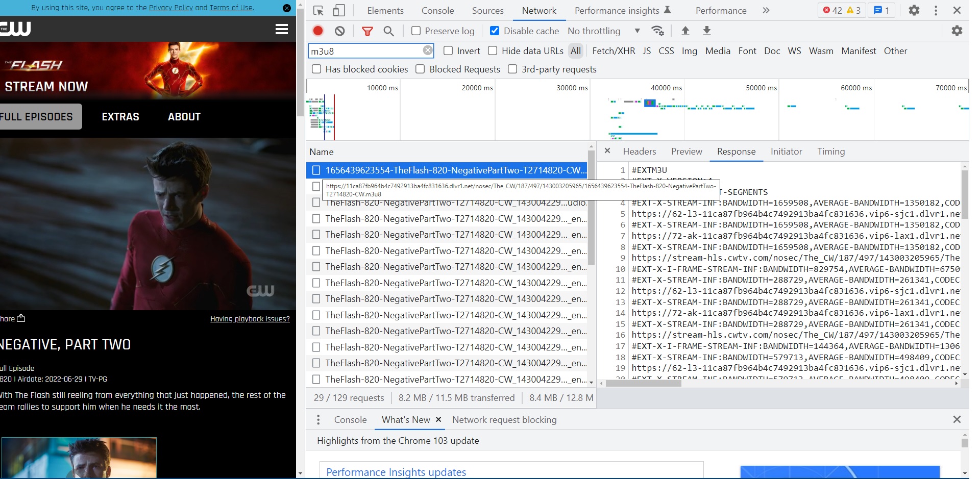
Task: Dismiss the privacy policy banner
Action: coord(287,8)
